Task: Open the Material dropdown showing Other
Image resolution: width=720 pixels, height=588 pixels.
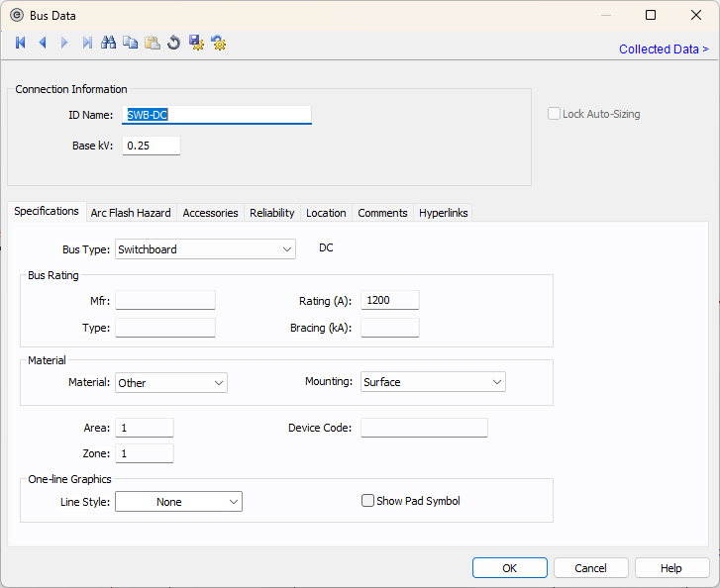Action: tap(171, 383)
